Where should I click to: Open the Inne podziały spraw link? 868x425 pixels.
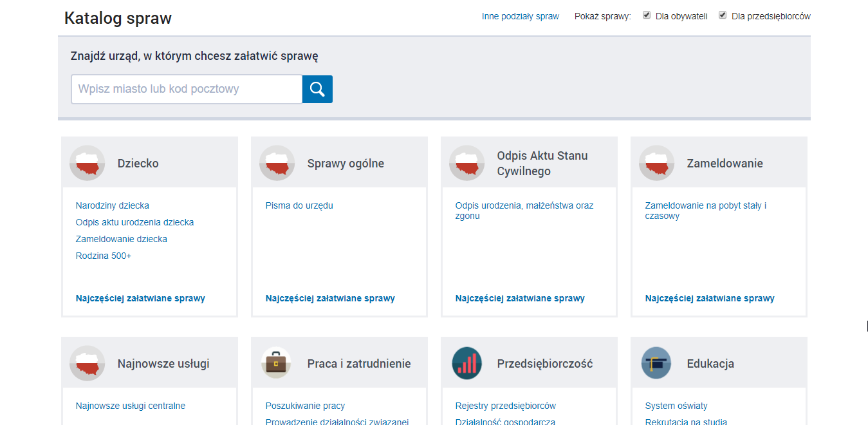[521, 16]
